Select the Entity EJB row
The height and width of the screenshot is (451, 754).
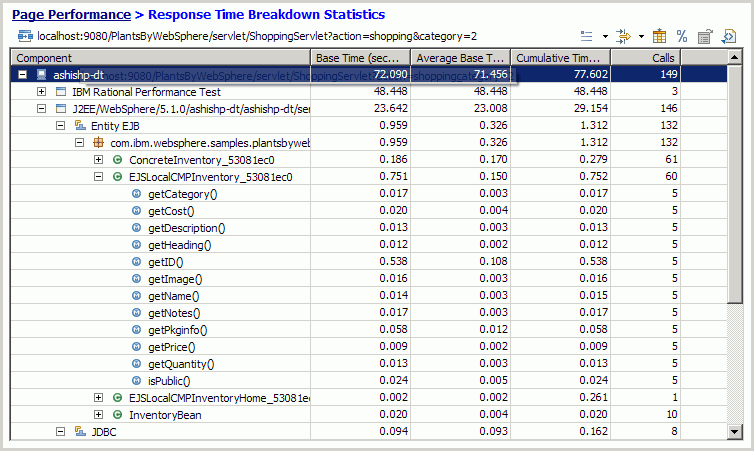[x=369, y=125]
